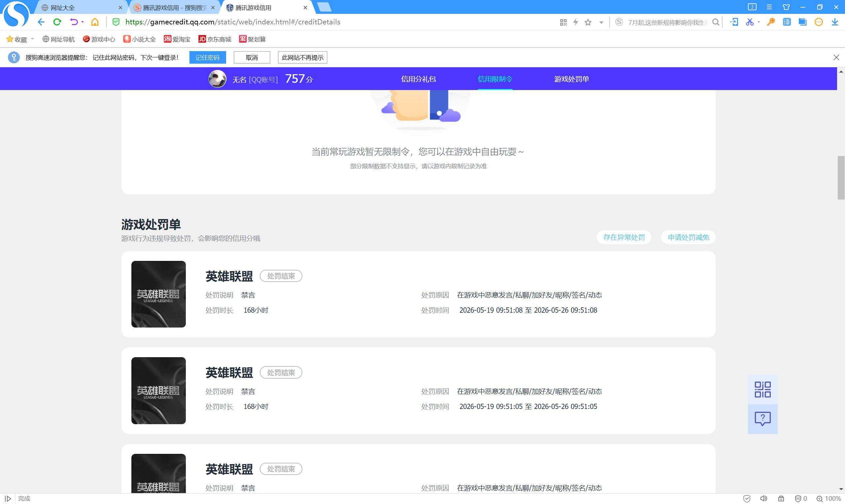Go to the 游戏处罚单 tab

pyautogui.click(x=571, y=79)
